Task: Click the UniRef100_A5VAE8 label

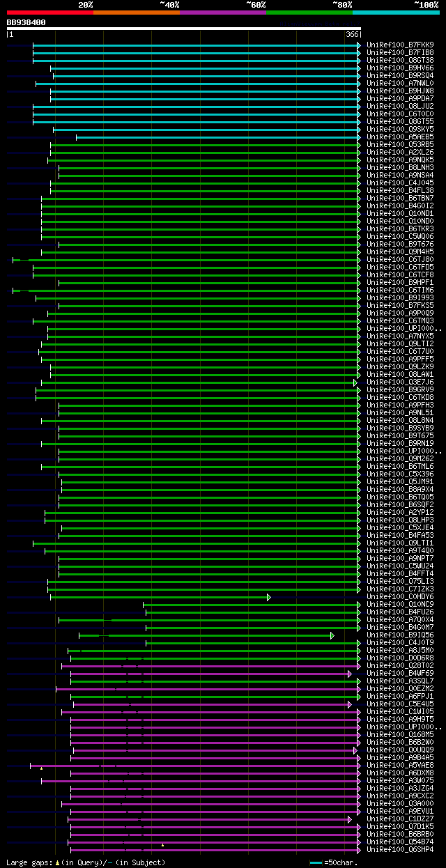Action: click(400, 765)
